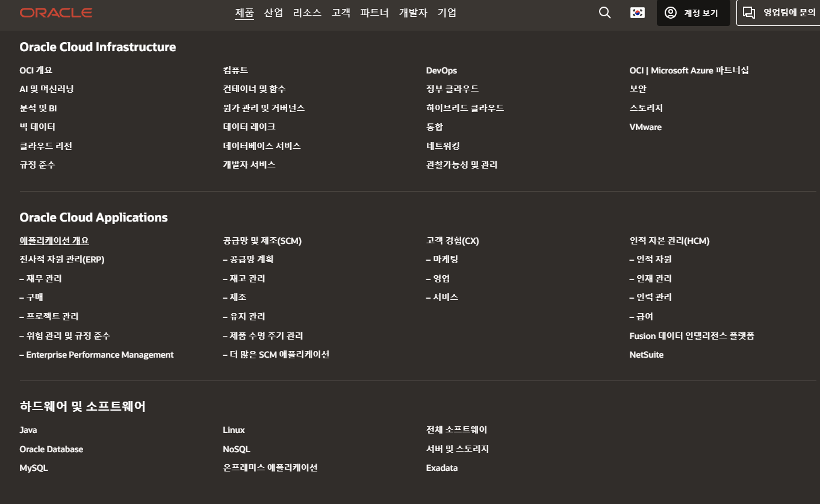The height and width of the screenshot is (504, 820).
Task: Open 애플리케이션 개요 link
Action: (54, 241)
